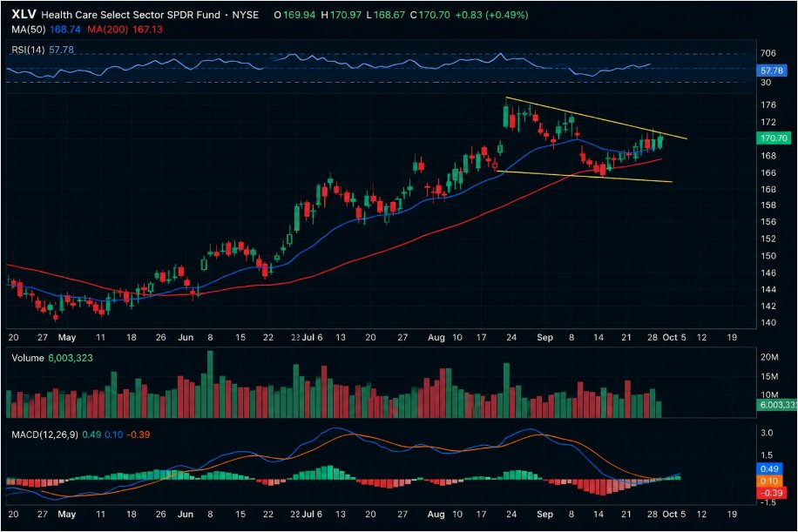798x532 pixels.
Task: Click the high price 170.97
Action: pos(346,15)
